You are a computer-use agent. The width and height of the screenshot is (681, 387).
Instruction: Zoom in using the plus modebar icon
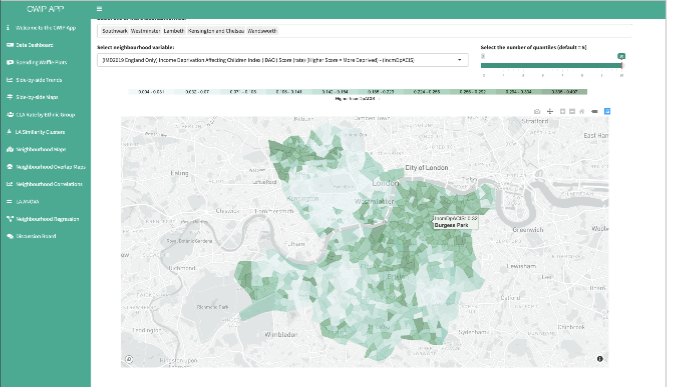pos(562,112)
